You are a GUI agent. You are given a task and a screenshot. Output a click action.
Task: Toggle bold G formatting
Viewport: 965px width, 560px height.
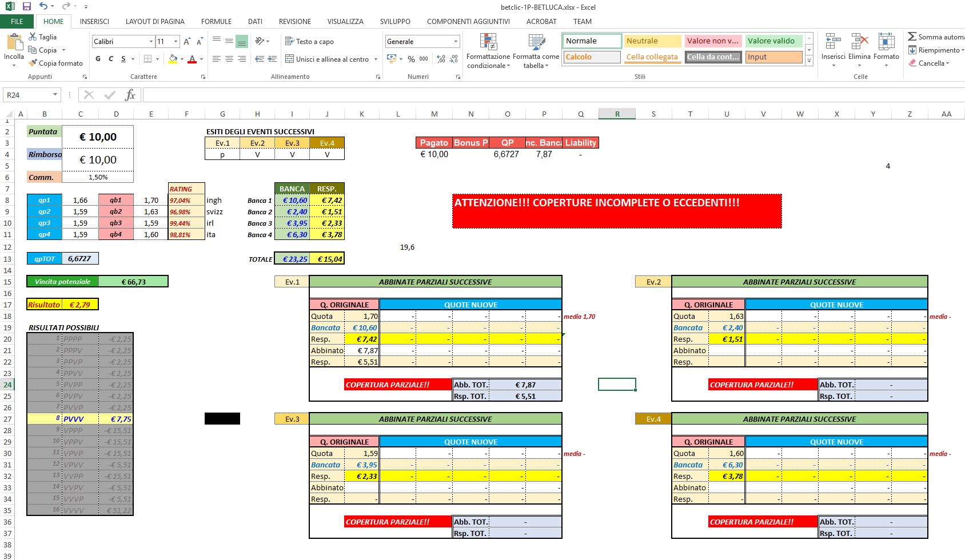(x=98, y=58)
